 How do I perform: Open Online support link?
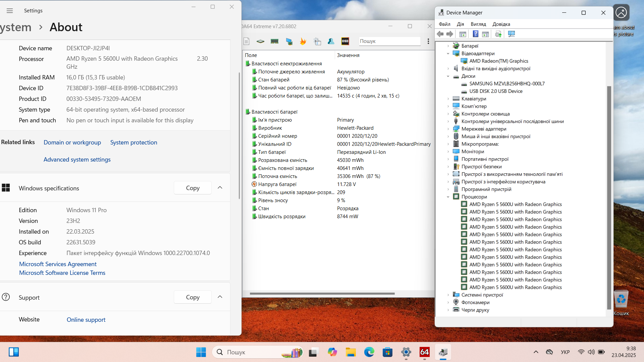[86, 320]
